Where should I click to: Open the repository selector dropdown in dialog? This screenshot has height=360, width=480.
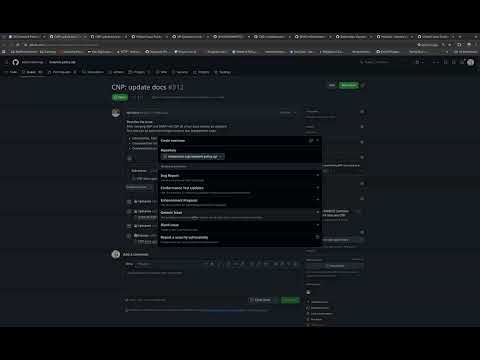(193, 156)
